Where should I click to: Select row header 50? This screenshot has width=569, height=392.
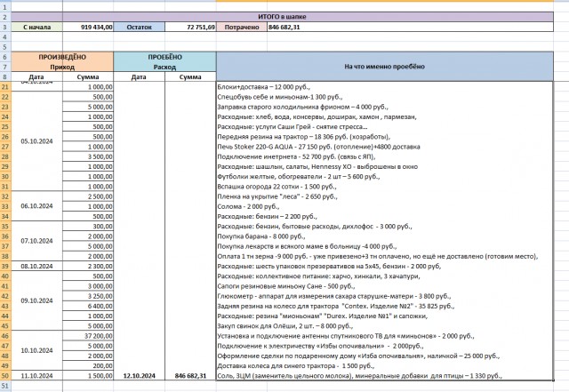pyautogui.click(x=5, y=376)
